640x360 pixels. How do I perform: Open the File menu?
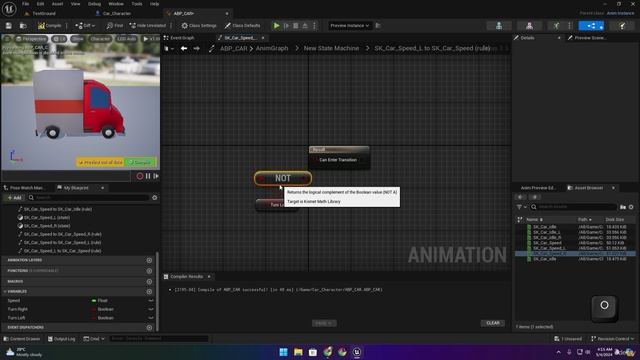tap(25, 4)
